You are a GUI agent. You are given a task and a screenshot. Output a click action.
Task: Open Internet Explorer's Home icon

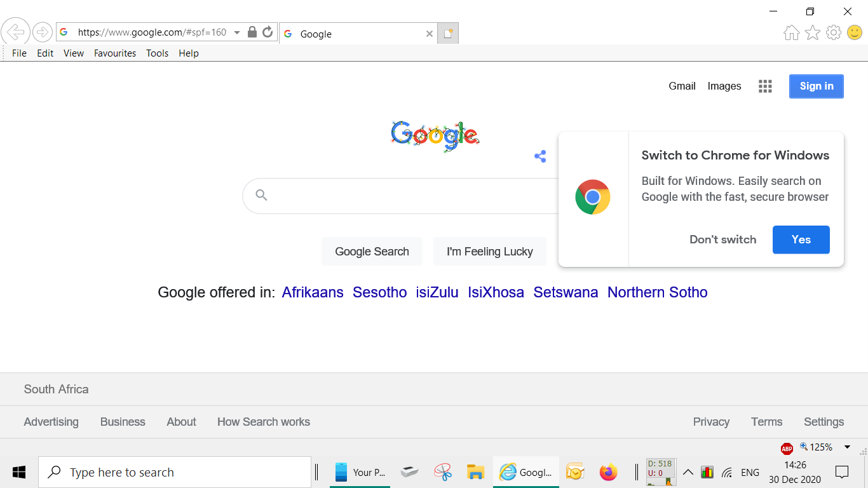point(791,33)
